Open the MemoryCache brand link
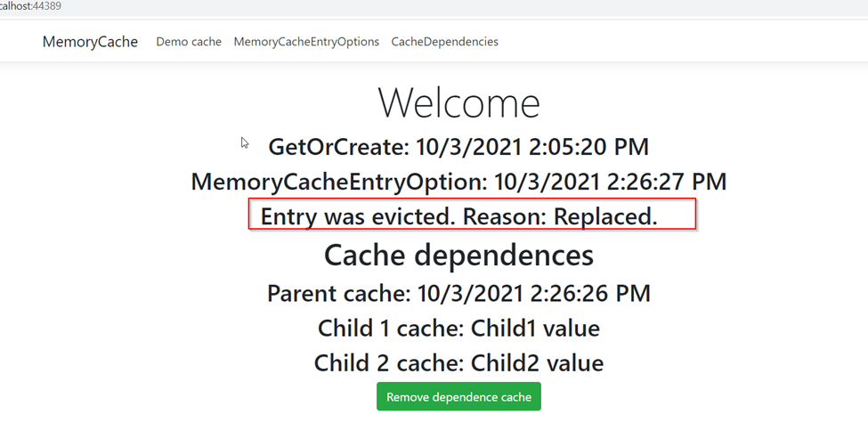 90,42
